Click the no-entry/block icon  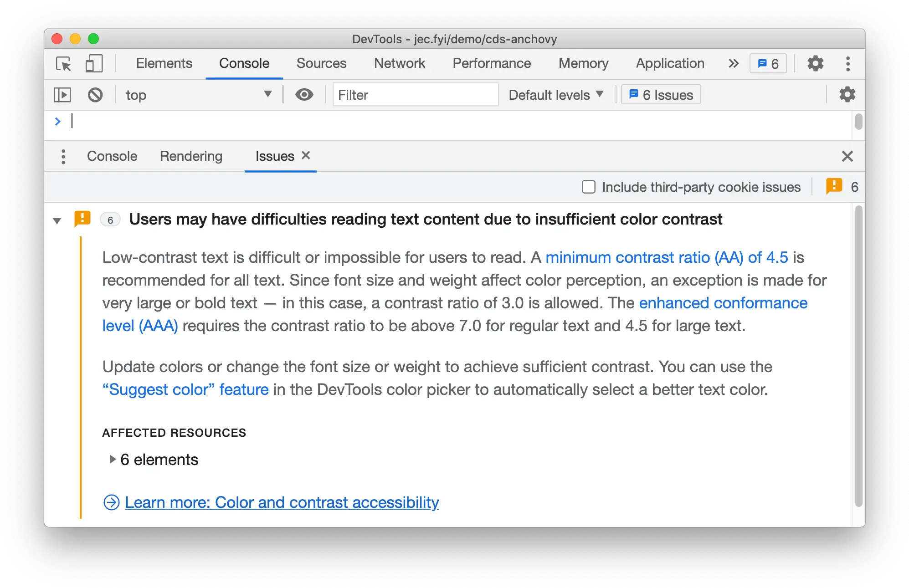click(95, 95)
